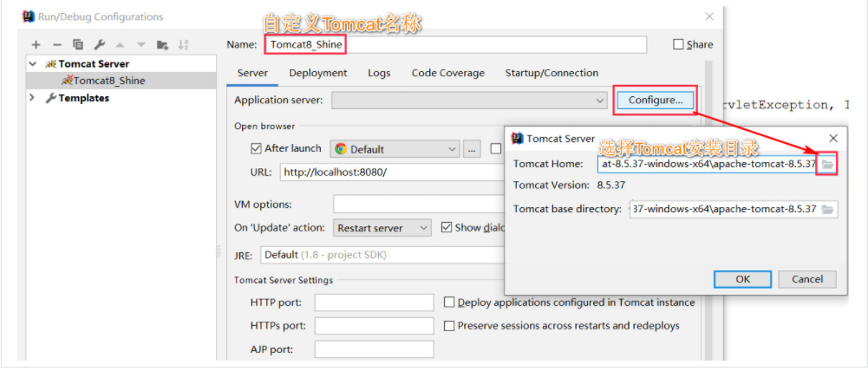Create new folder toolbar icon
868x371 pixels.
click(162, 45)
